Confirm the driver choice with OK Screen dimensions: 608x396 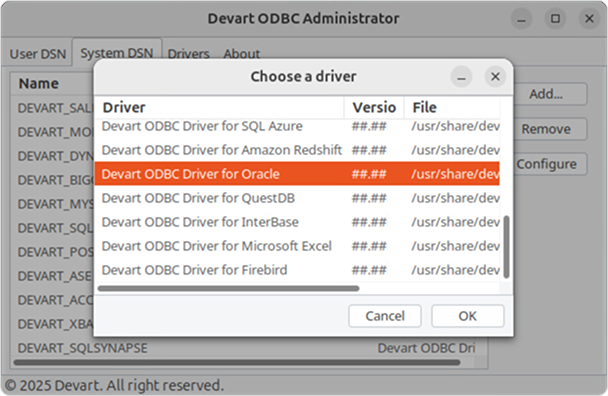pyautogui.click(x=468, y=316)
